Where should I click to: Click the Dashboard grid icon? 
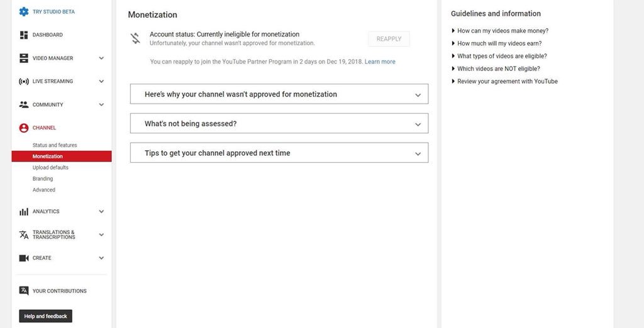(24, 35)
